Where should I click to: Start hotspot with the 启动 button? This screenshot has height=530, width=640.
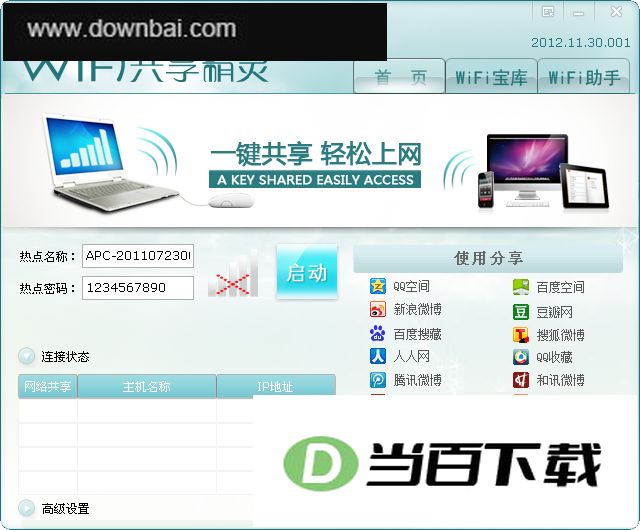point(307,272)
